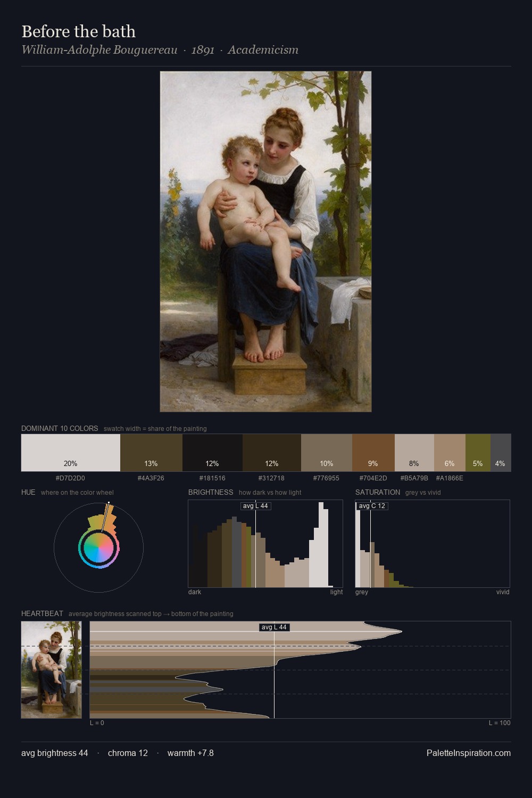The width and height of the screenshot is (532, 798).
Task: Click hex code text '#312718'
Action: (271, 478)
